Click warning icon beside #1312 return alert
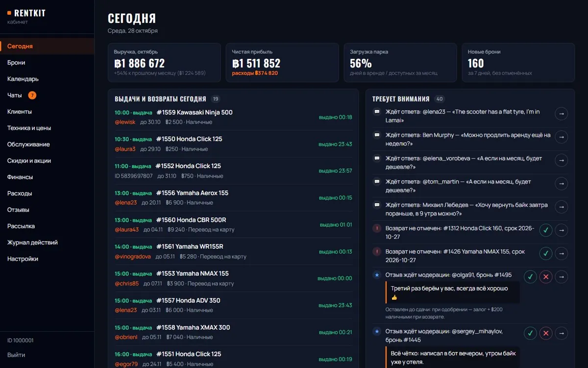 pyautogui.click(x=377, y=228)
